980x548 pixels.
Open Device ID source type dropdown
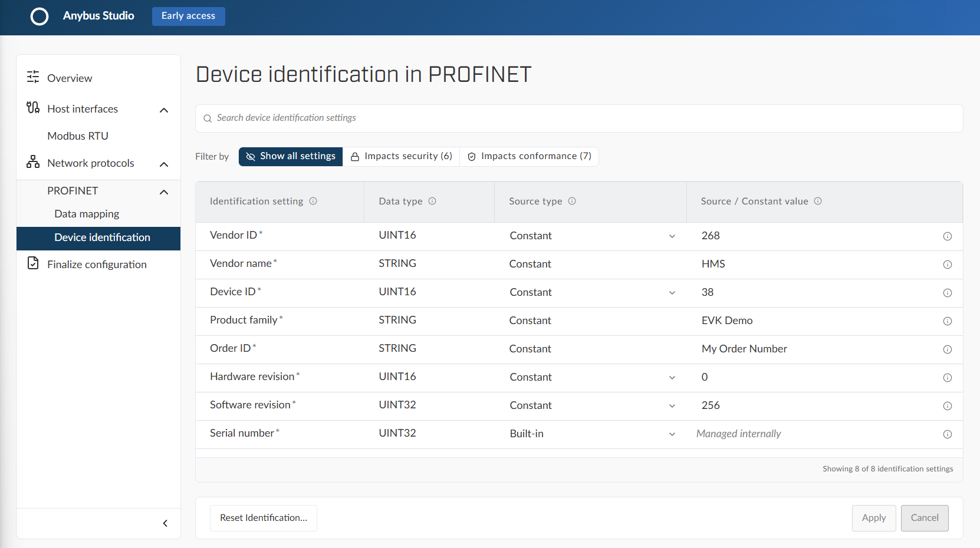[672, 293]
